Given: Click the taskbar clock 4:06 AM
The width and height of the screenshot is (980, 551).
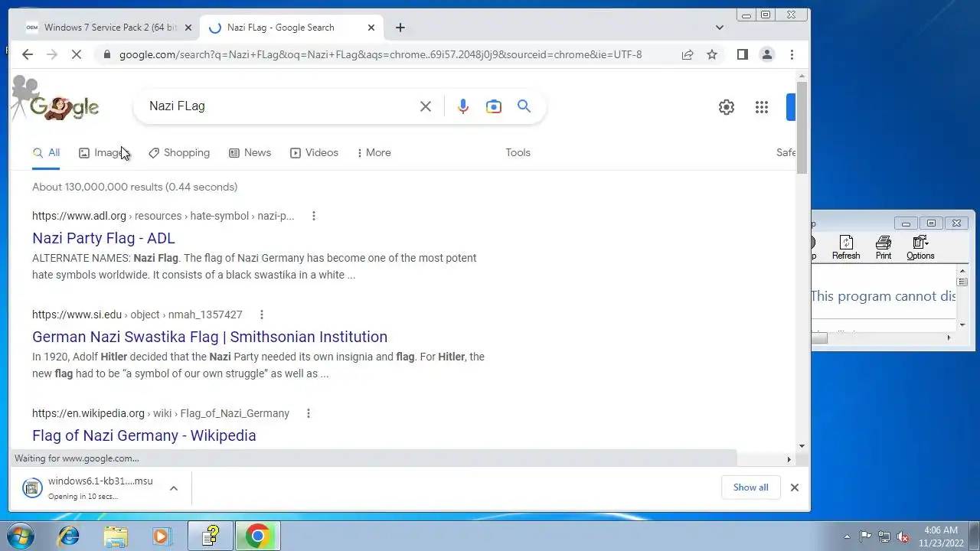Looking at the screenshot, I should 941,536.
